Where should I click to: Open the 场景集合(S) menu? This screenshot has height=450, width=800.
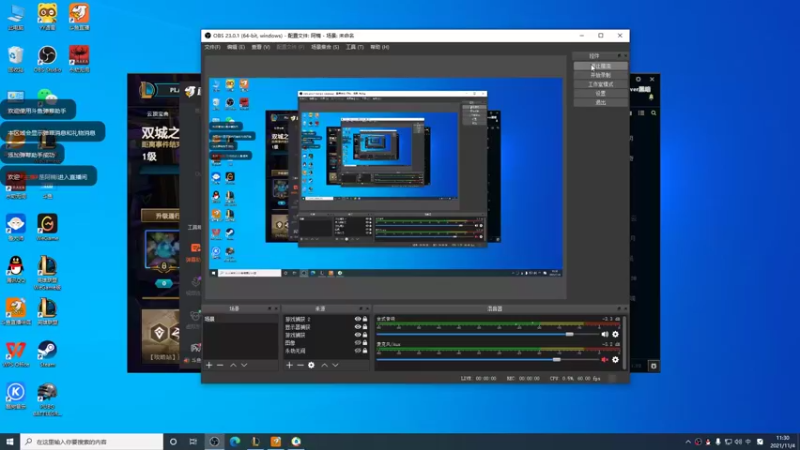325,47
